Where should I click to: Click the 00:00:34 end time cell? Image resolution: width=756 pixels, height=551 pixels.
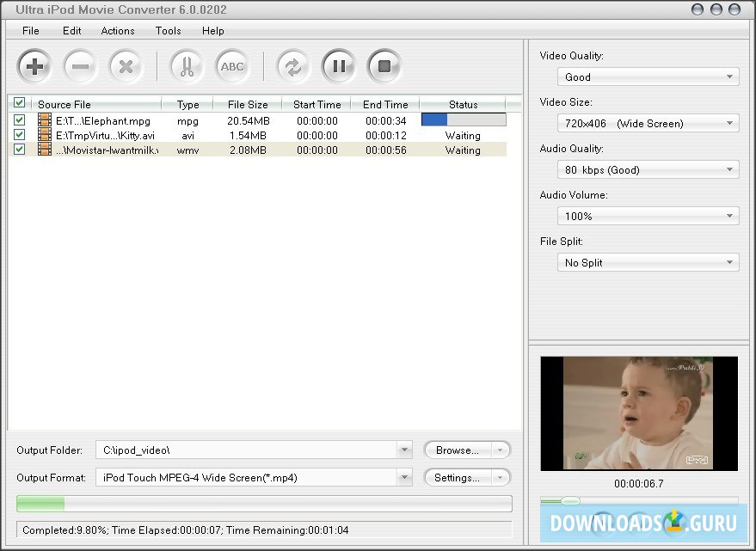[385, 120]
